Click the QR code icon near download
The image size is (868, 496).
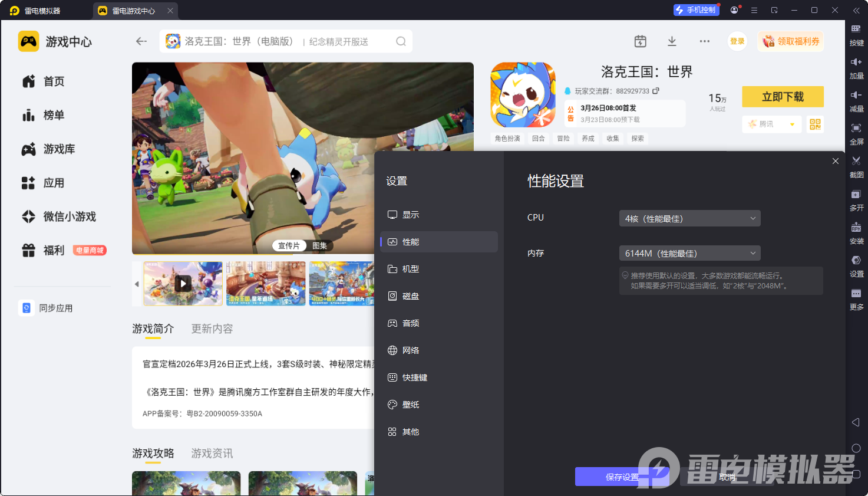tap(815, 124)
